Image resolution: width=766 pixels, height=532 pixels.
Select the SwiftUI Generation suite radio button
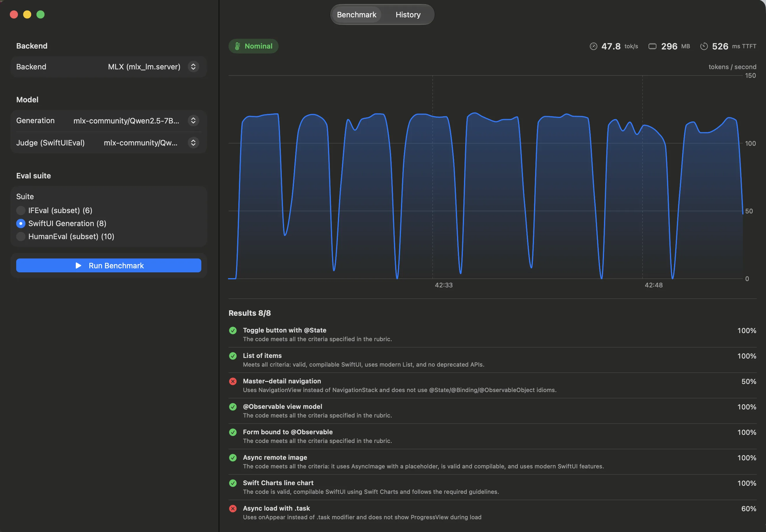pos(21,223)
